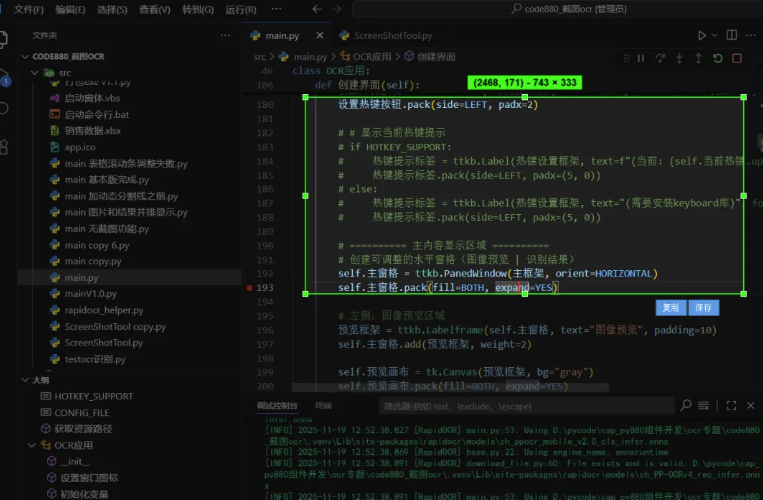
Task: Jump to 获取资源路径 in the outline
Action: pos(83,429)
